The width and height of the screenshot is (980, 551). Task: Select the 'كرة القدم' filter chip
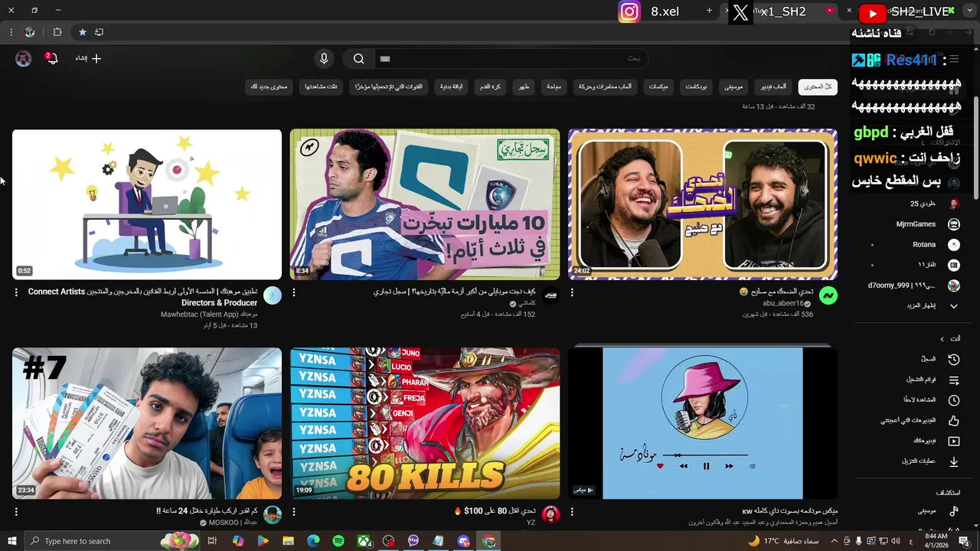[x=490, y=87]
